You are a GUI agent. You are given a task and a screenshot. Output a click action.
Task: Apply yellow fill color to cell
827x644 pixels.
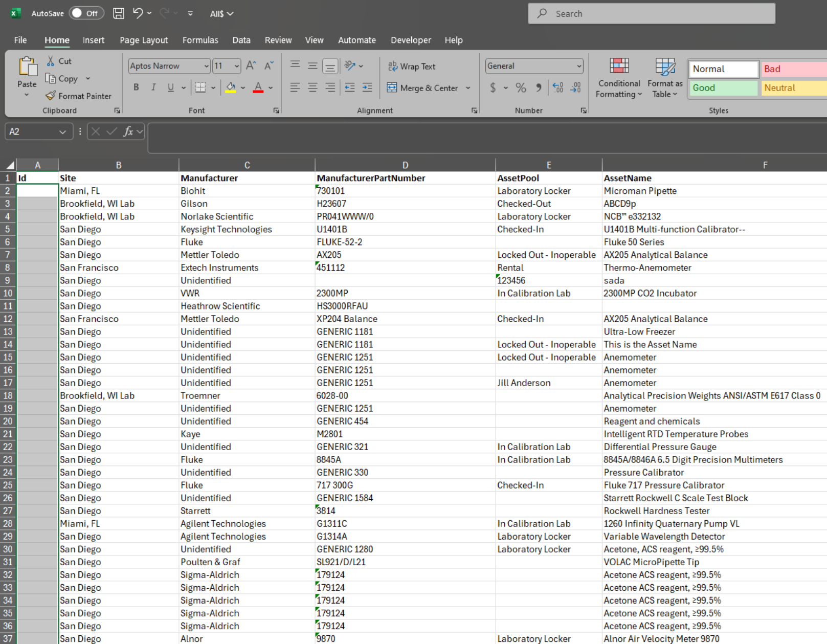pyautogui.click(x=231, y=87)
